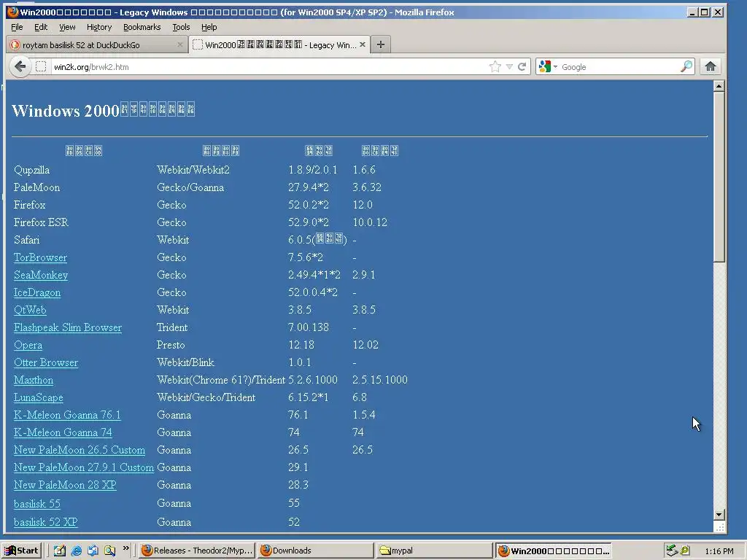Open K-Meleon Goanna 76.1 link
The image size is (747, 560).
(67, 415)
